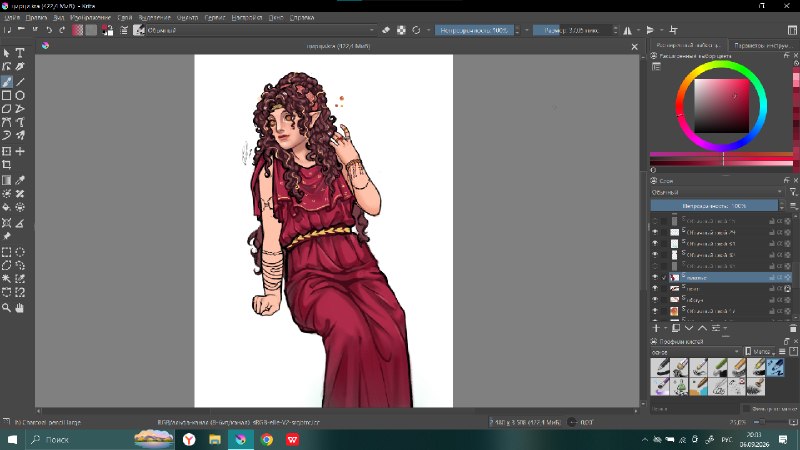
Task: Adjust the layer opacity slider at 100%
Action: 714,206
